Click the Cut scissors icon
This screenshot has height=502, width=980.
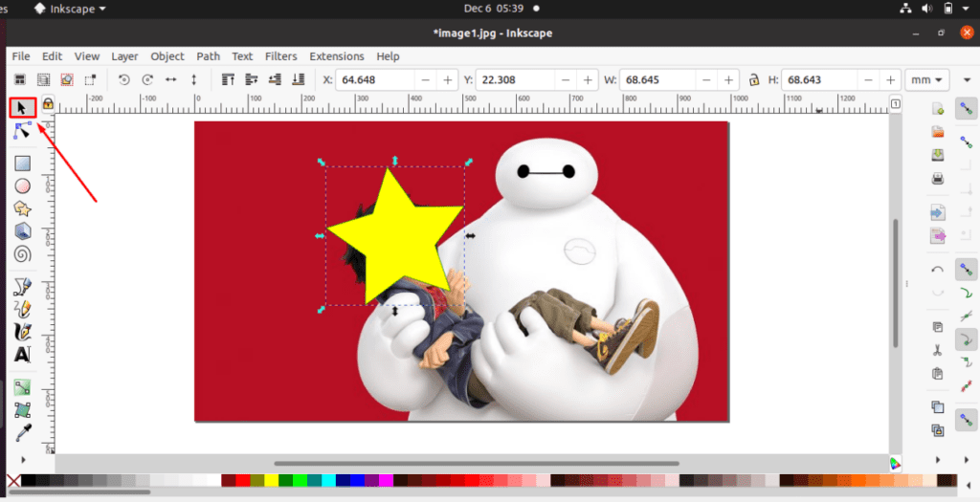tap(938, 350)
